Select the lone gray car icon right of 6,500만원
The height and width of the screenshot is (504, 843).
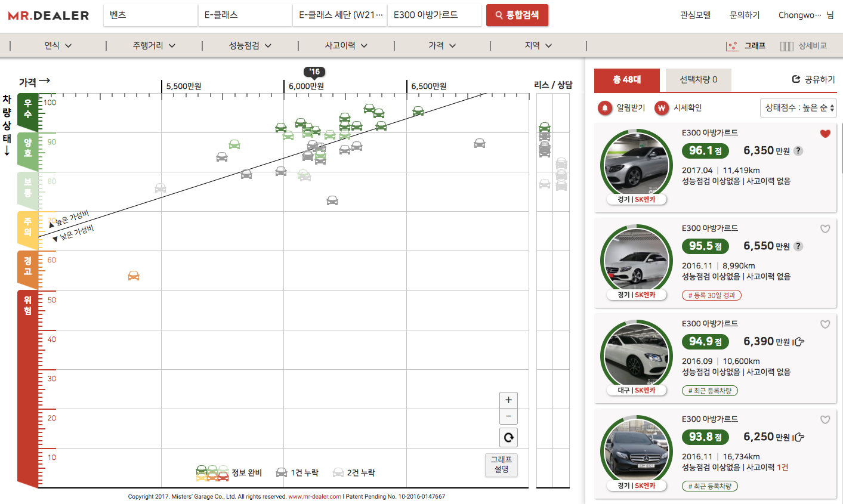coord(480,143)
